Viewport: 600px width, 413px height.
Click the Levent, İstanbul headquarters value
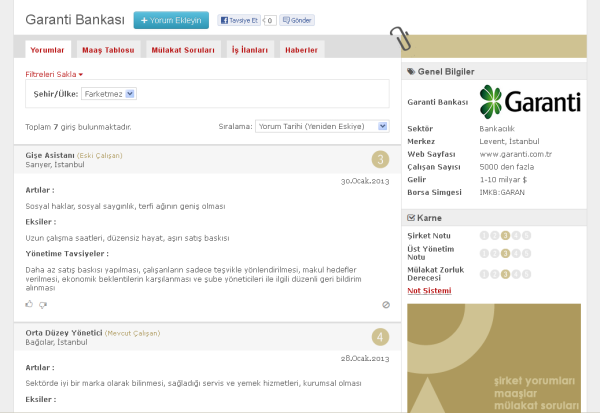point(509,141)
